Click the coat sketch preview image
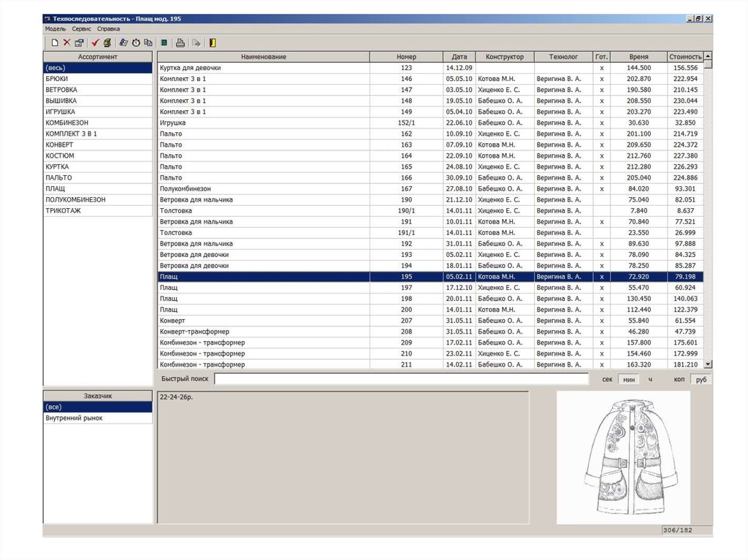The width and height of the screenshot is (748, 560). click(x=623, y=457)
